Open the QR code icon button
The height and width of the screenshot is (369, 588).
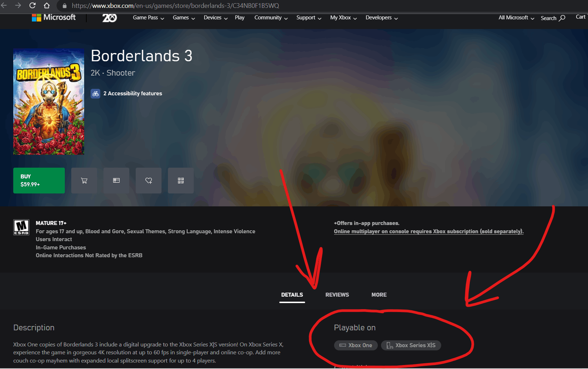(x=181, y=181)
